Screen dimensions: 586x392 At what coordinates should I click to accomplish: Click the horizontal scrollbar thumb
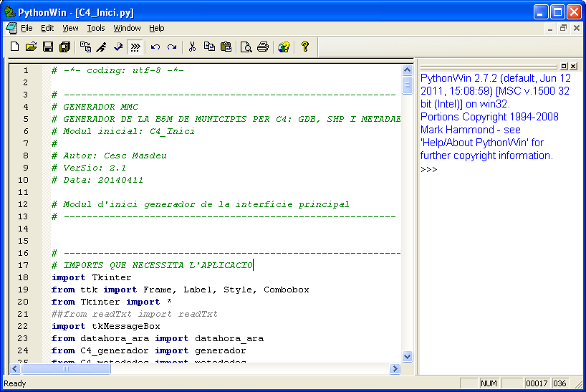pos(66,369)
